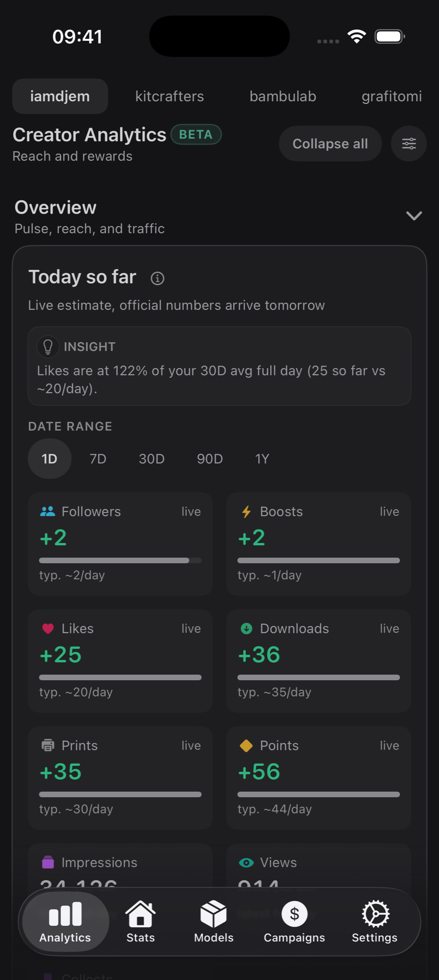The width and height of the screenshot is (439, 980).
Task: Open the Downloads live card
Action: click(318, 661)
